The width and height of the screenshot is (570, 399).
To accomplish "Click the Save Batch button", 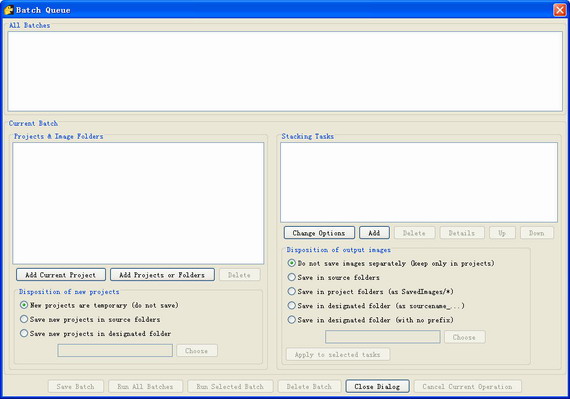I will pos(76,386).
